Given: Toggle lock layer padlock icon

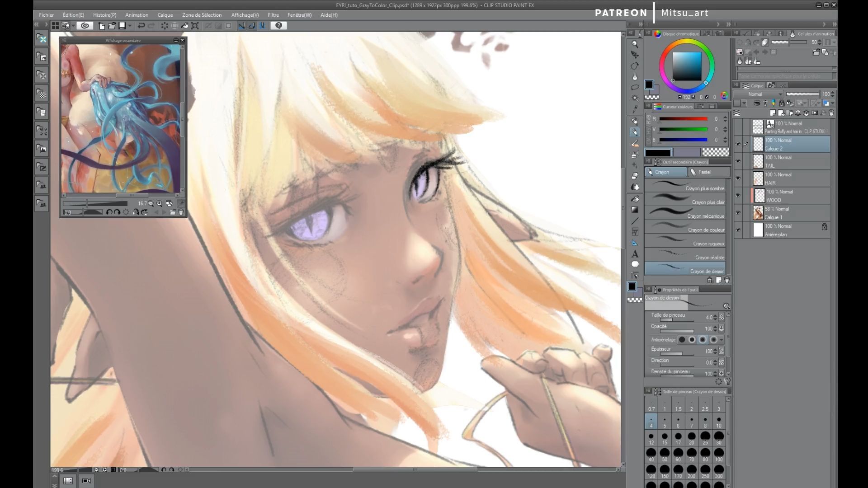Looking at the screenshot, I should tap(781, 103).
